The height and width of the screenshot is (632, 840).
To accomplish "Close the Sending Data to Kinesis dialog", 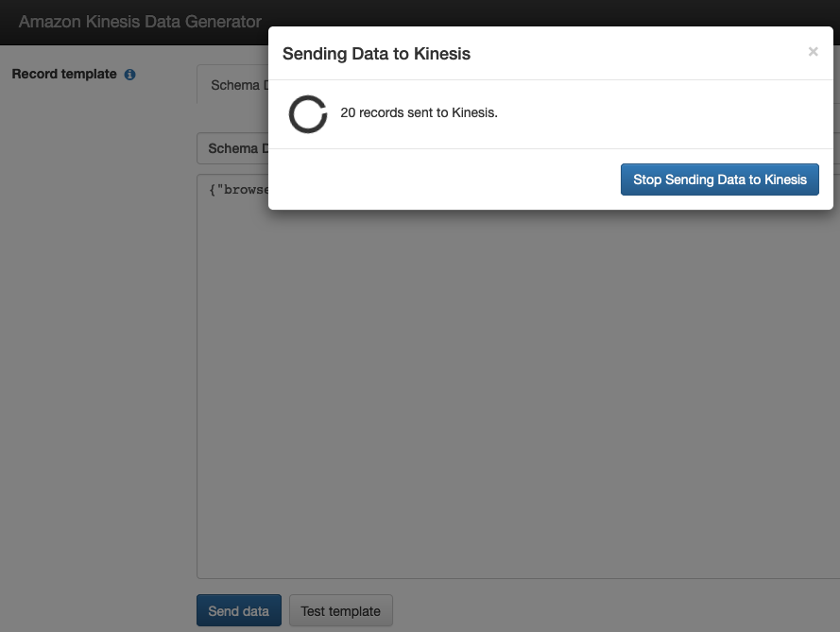I will pyautogui.click(x=813, y=51).
